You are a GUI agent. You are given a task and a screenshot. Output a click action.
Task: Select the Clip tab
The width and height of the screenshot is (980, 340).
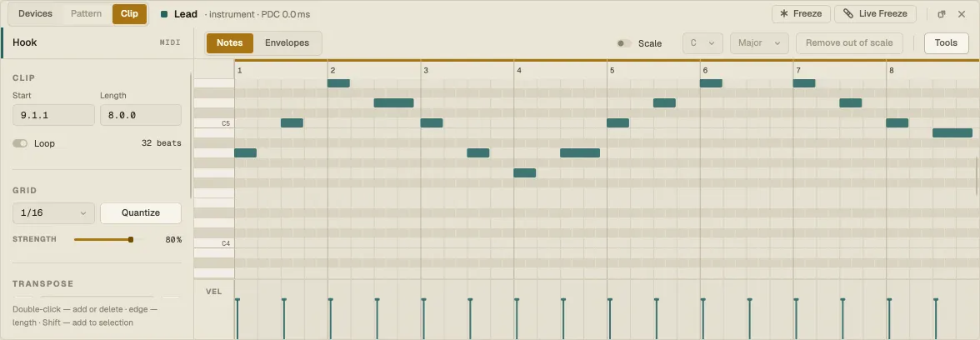(x=129, y=13)
